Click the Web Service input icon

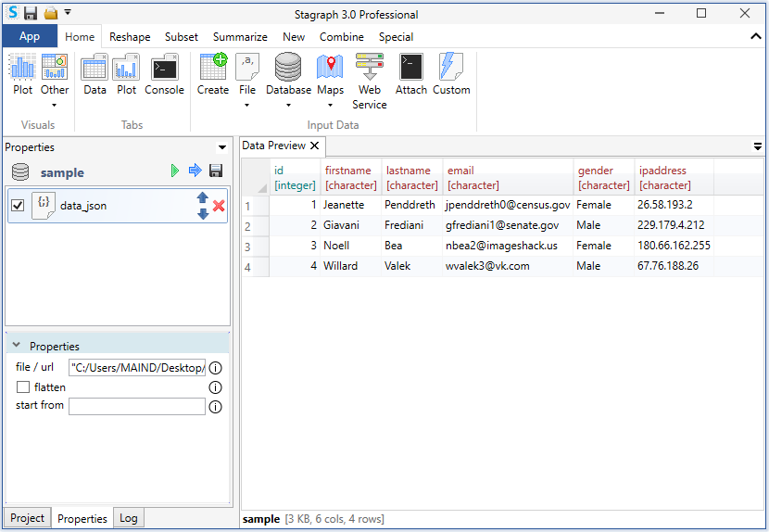(370, 68)
